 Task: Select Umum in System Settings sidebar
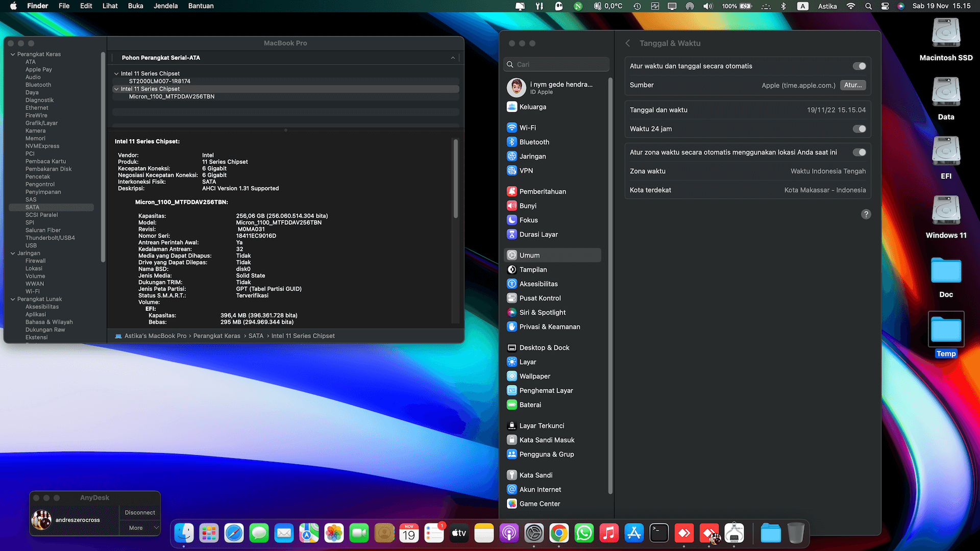click(553, 255)
